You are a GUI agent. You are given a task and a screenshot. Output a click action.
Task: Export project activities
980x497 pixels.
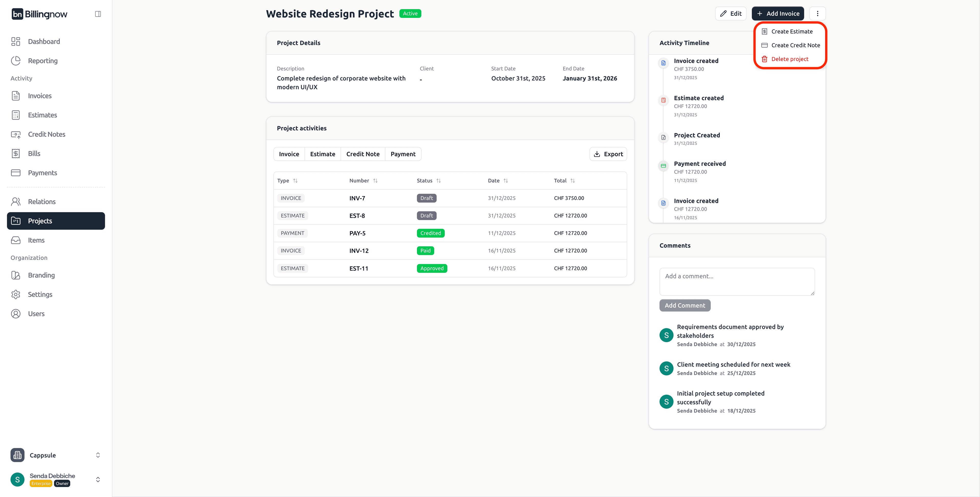click(608, 154)
